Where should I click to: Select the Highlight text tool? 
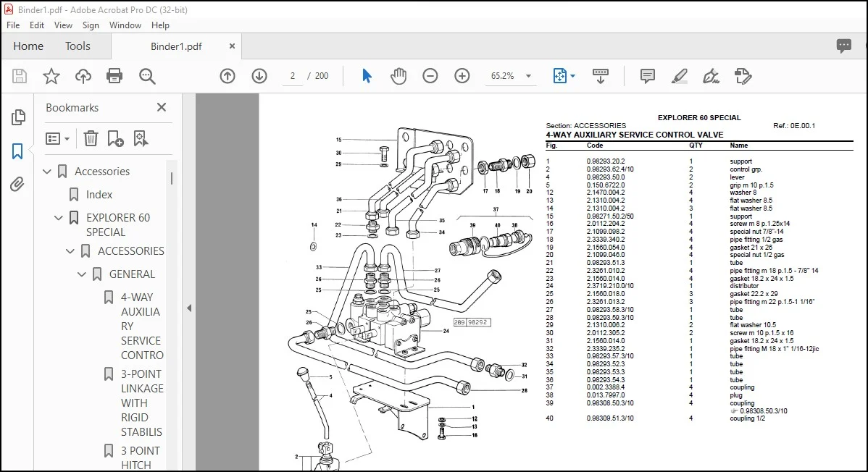point(679,76)
